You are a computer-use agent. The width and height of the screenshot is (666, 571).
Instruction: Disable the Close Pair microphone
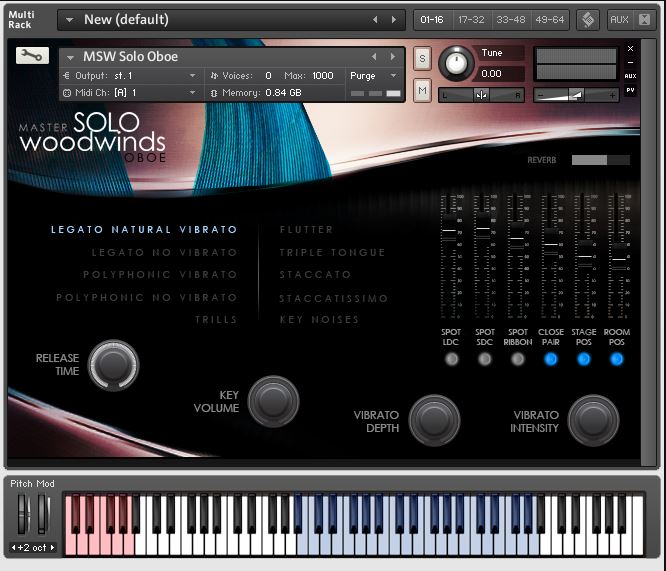[550, 359]
